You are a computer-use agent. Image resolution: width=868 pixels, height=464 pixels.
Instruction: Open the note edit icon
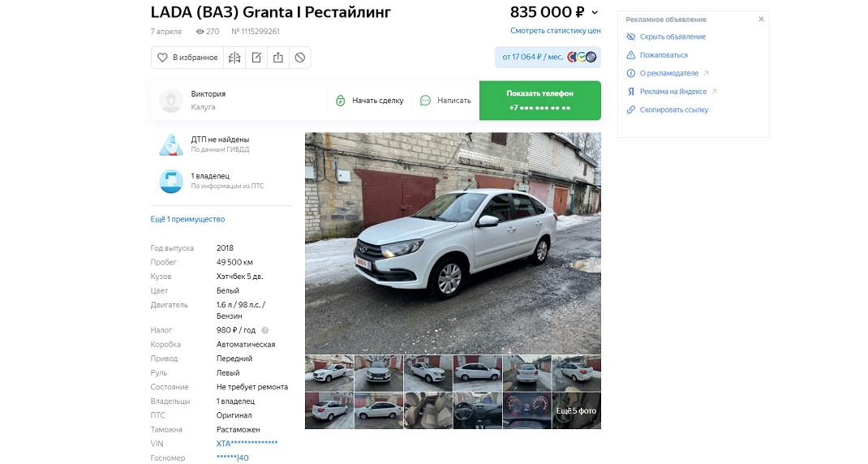point(256,58)
